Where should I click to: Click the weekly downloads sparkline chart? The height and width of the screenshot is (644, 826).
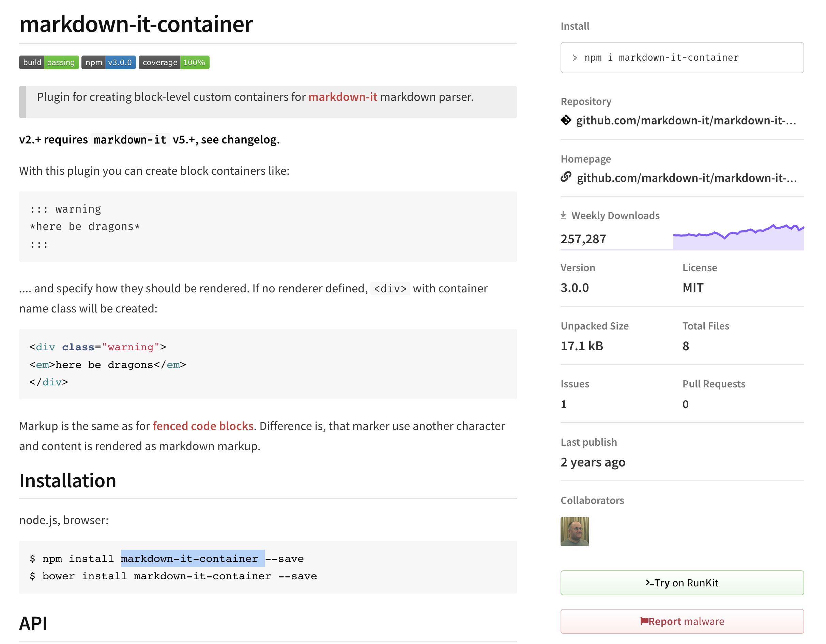tap(738, 237)
